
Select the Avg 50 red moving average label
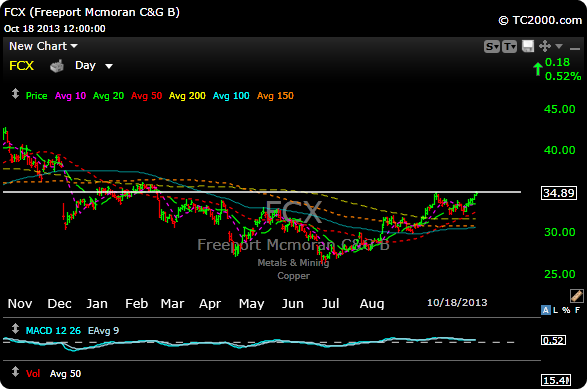pos(146,96)
